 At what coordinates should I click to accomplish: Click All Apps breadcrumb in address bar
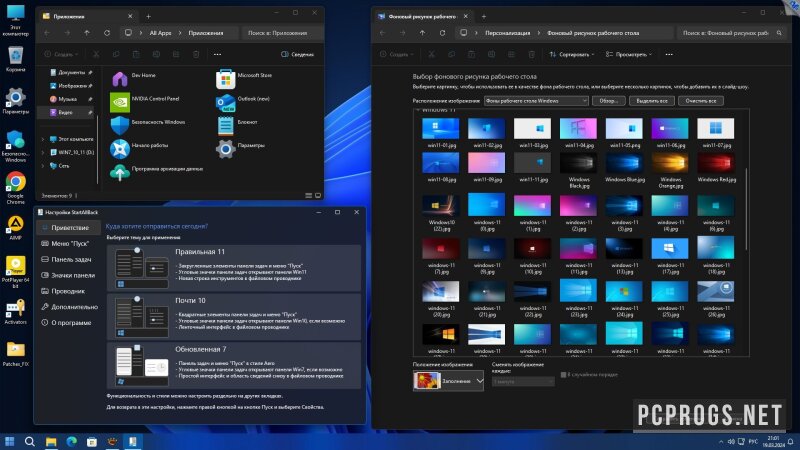[160, 33]
